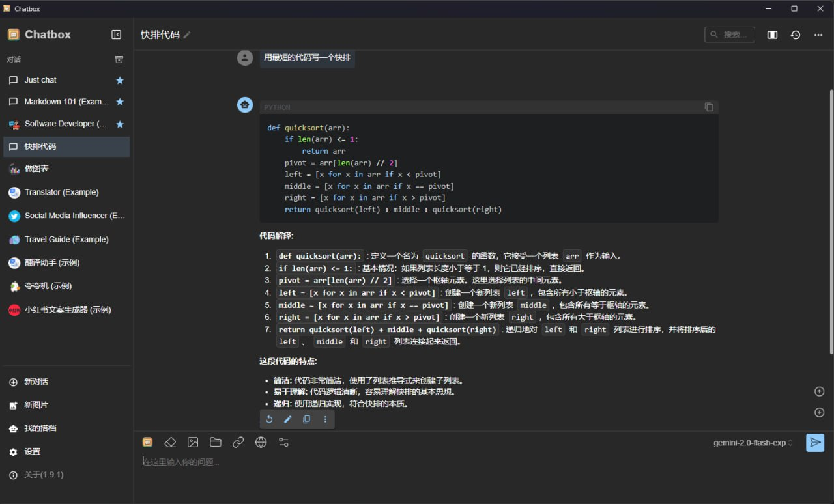The height and width of the screenshot is (504, 834).
Task: Open the three-dot menu in top bar
Action: click(818, 35)
